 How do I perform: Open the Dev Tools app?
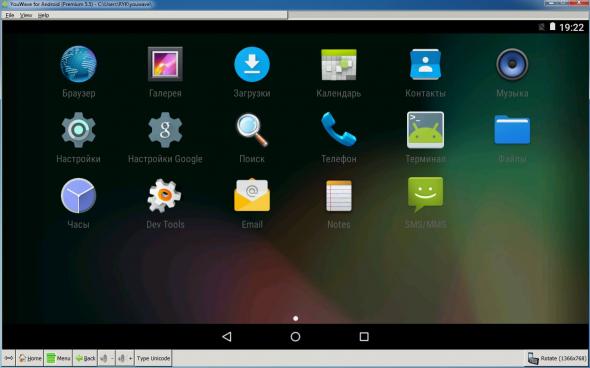tap(164, 196)
